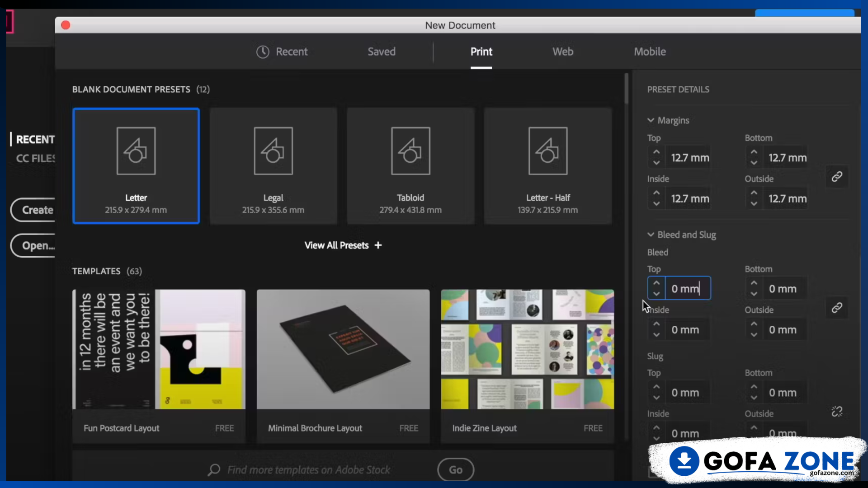Open the Indie Zine Layout template thumbnail
Image resolution: width=868 pixels, height=488 pixels.
(528, 349)
